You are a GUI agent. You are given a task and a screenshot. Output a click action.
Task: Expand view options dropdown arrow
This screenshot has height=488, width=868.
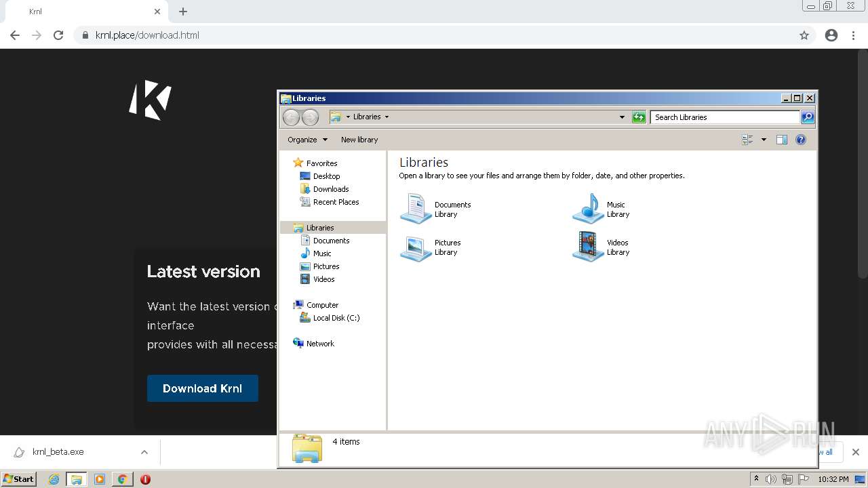764,140
